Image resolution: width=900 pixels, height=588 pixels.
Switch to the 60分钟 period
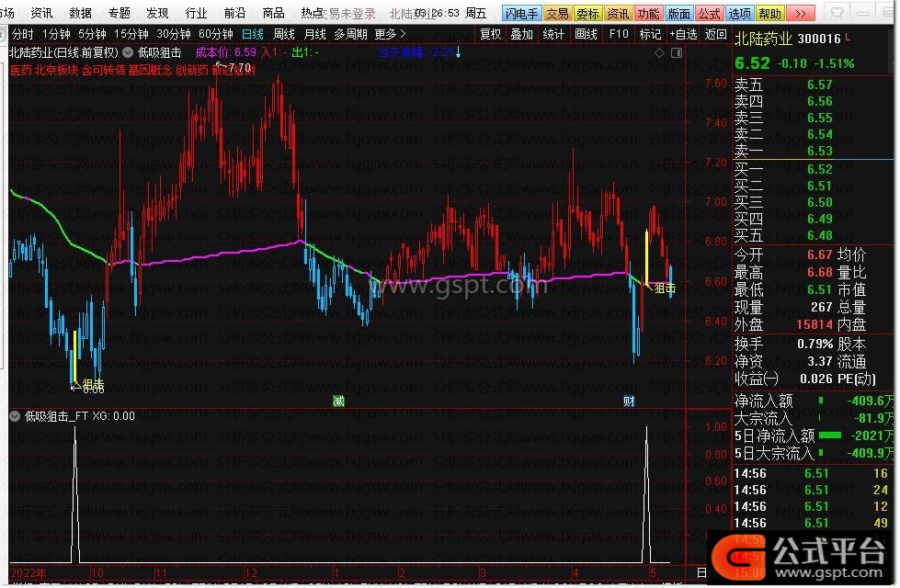point(216,34)
